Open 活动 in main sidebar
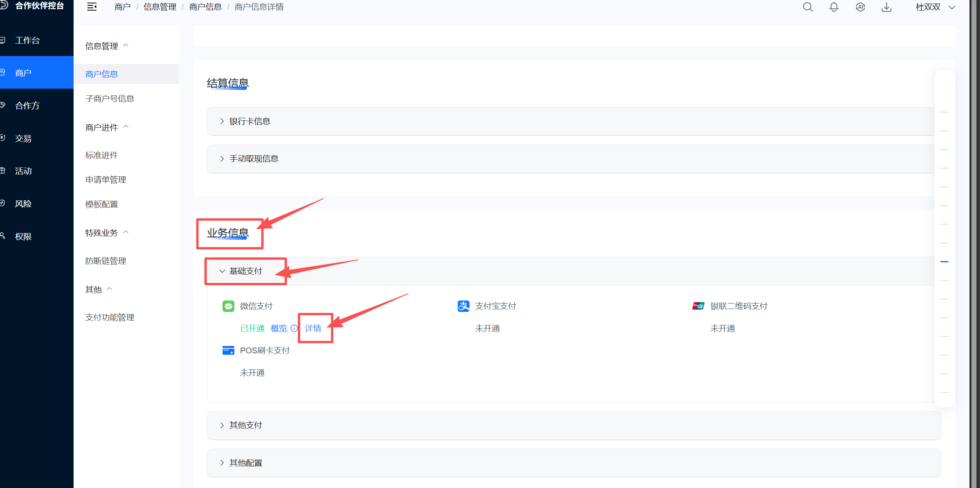 click(x=37, y=171)
